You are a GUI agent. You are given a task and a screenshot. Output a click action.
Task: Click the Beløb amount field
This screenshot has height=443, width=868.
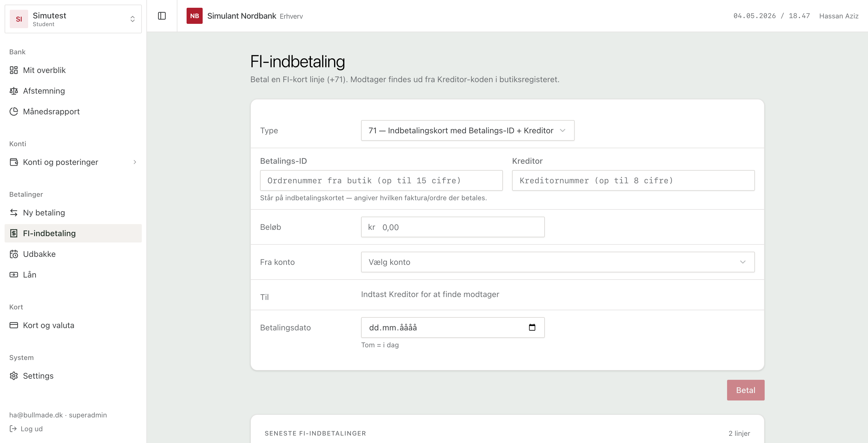click(453, 227)
